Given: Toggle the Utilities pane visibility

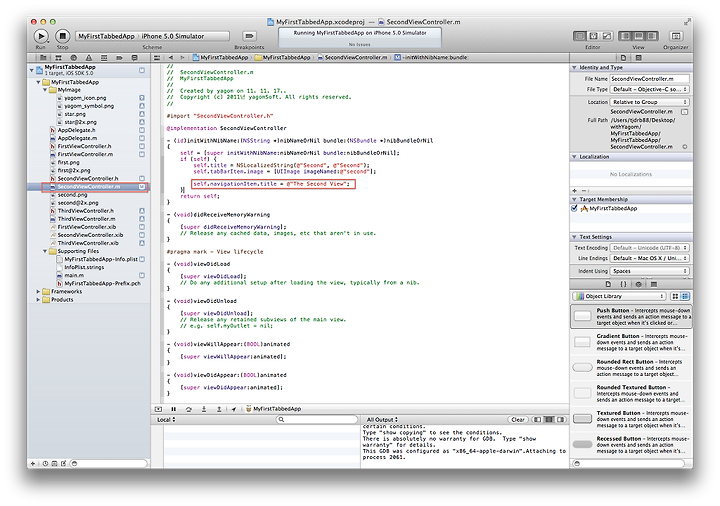Looking at the screenshot, I should (x=652, y=36).
